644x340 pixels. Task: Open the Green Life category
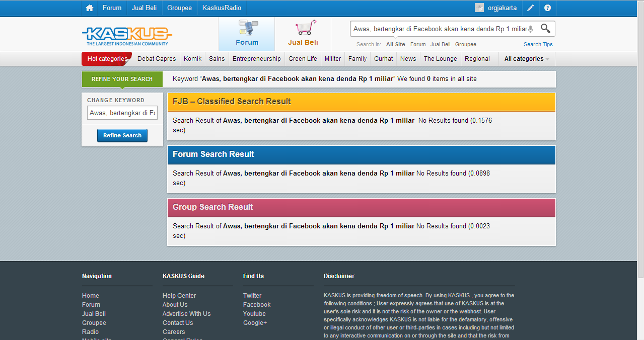pos(303,59)
